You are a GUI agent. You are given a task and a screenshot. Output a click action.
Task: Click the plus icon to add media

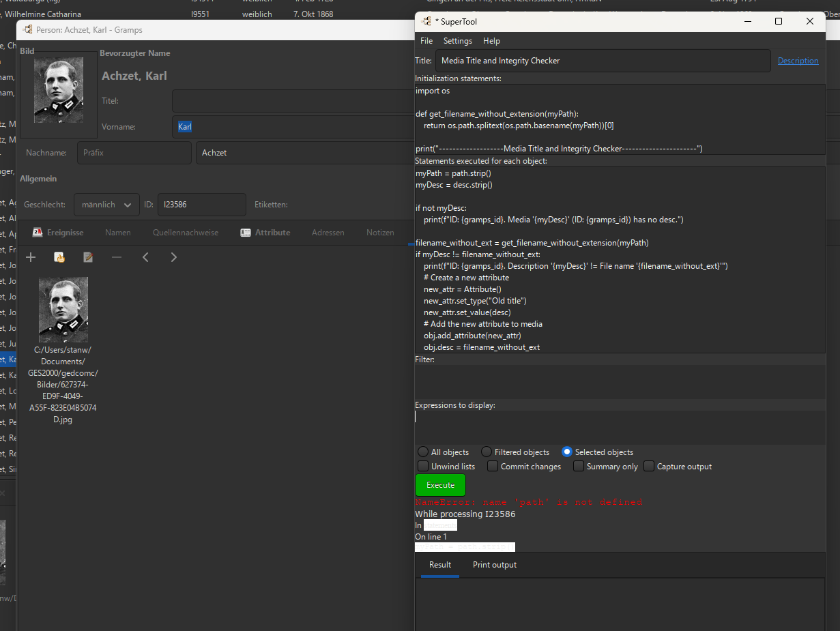pos(30,257)
